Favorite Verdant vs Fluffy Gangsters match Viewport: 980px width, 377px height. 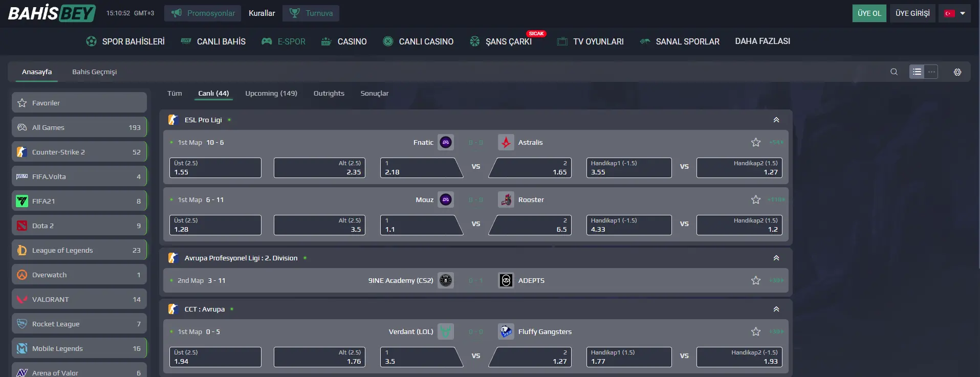(756, 331)
